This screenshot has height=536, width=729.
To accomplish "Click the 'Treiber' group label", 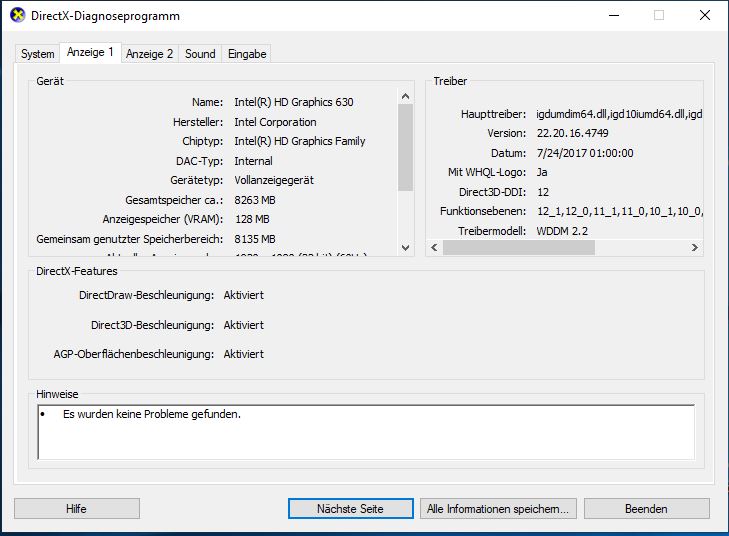I will tap(450, 81).
